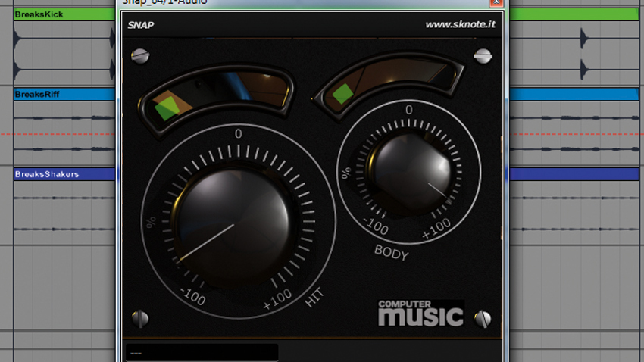Click the black preset display field
Image resolution: width=644 pixels, height=362 pixels.
[202, 353]
